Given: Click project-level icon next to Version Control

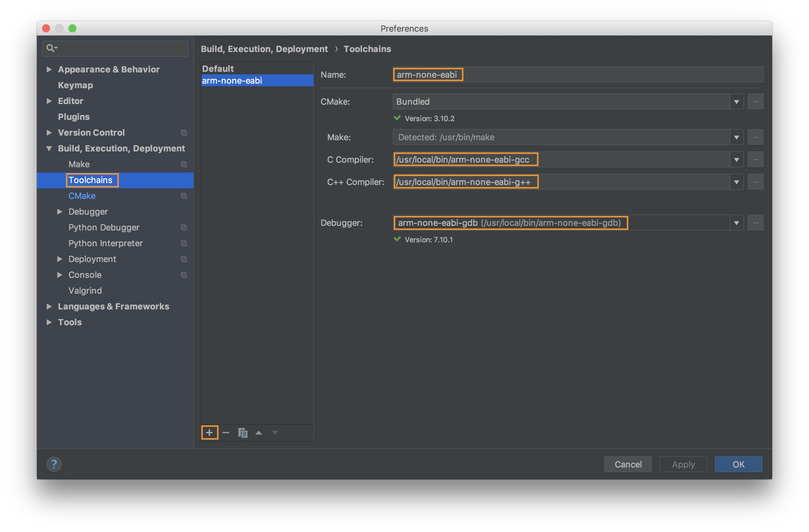Looking at the screenshot, I should coord(184,133).
